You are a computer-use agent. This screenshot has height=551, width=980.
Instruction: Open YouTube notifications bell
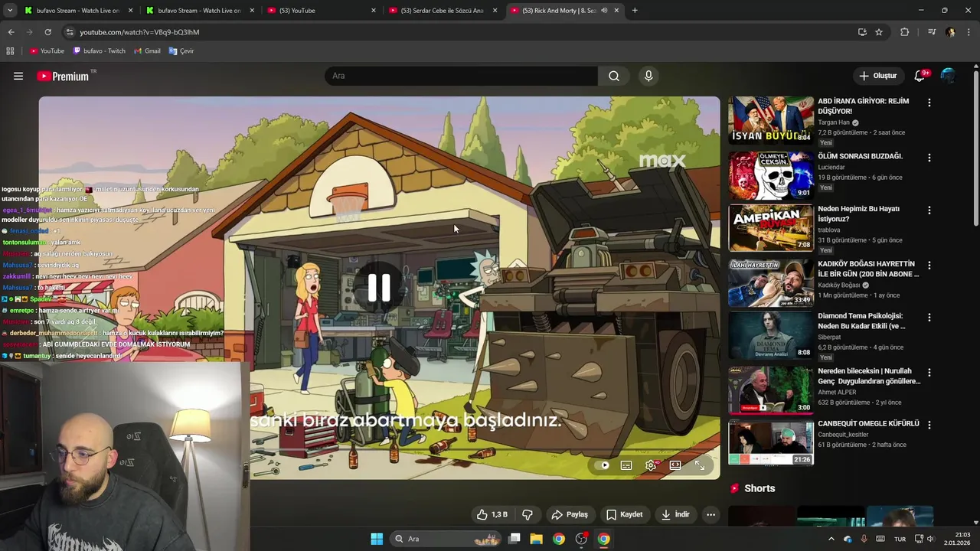click(920, 76)
